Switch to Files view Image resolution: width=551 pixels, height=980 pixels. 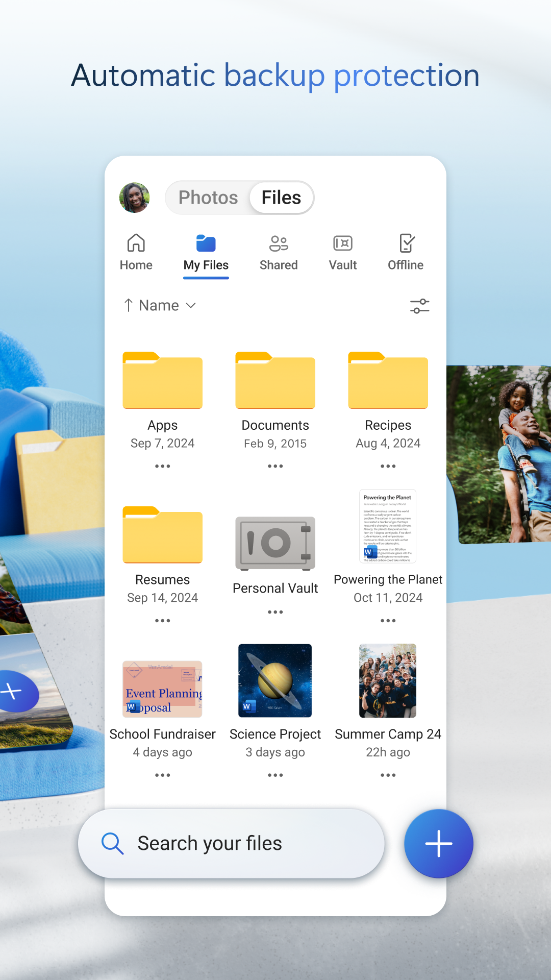281,198
